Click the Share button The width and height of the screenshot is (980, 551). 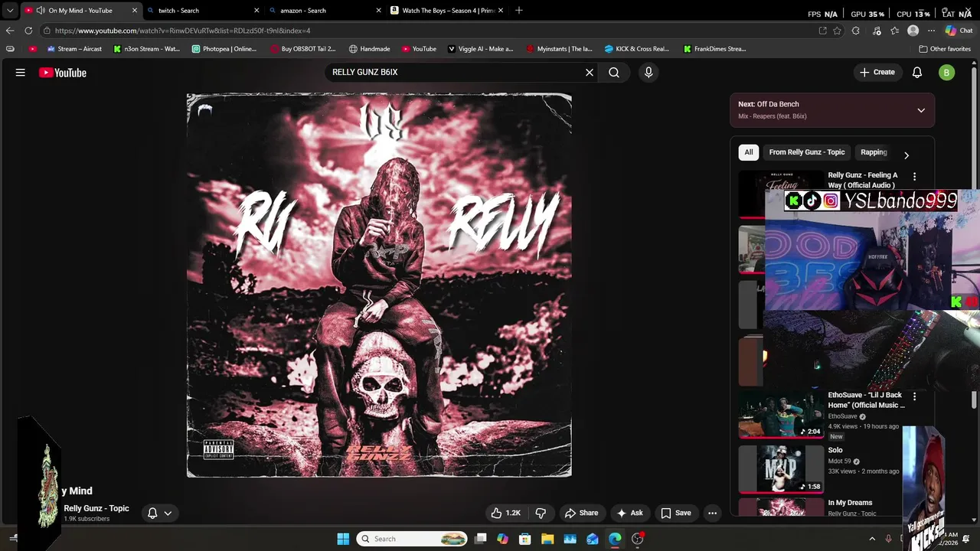[581, 513]
